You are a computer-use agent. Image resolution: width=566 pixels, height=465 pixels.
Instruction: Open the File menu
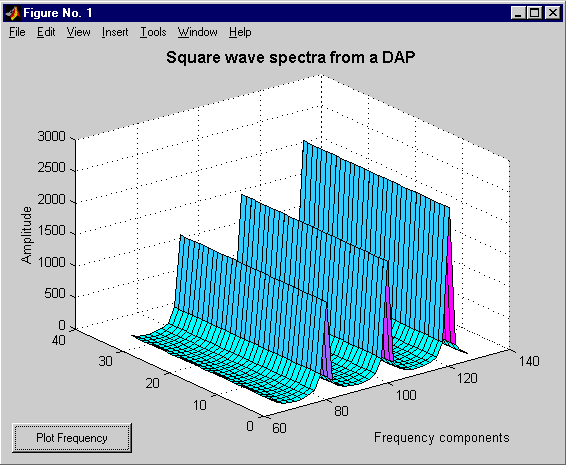point(17,32)
